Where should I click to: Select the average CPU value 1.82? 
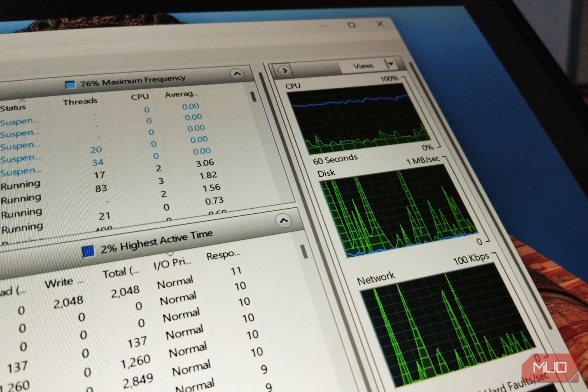tap(208, 175)
